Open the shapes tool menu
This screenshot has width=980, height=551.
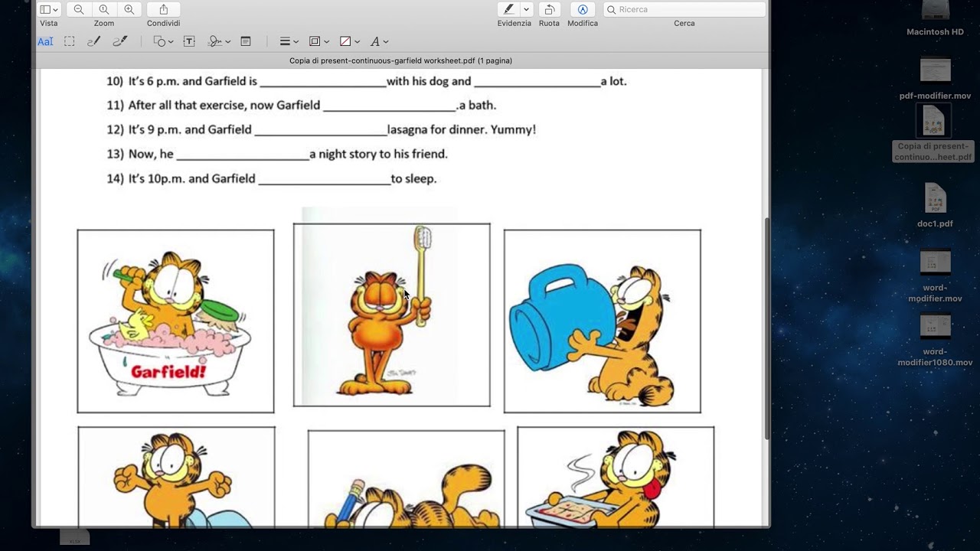tap(163, 41)
